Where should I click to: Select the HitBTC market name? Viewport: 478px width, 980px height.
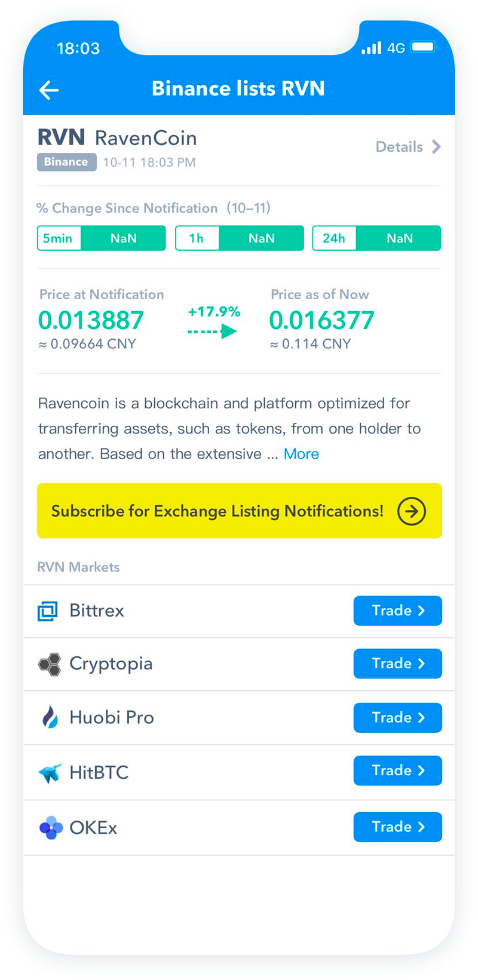click(x=99, y=772)
